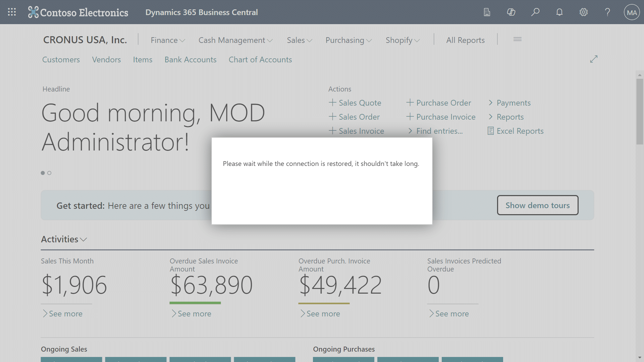Image resolution: width=644 pixels, height=362 pixels.
Task: Click the Excel Reports document icon
Action: click(x=490, y=131)
